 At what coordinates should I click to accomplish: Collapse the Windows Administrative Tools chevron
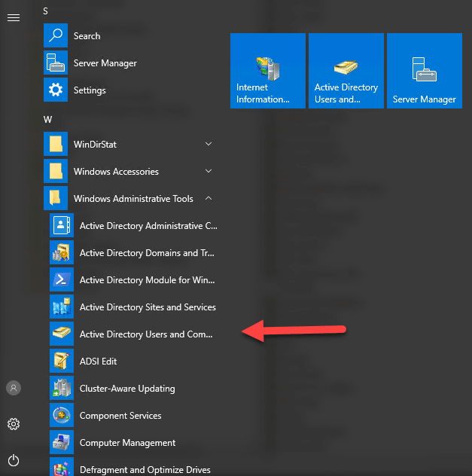(x=209, y=198)
